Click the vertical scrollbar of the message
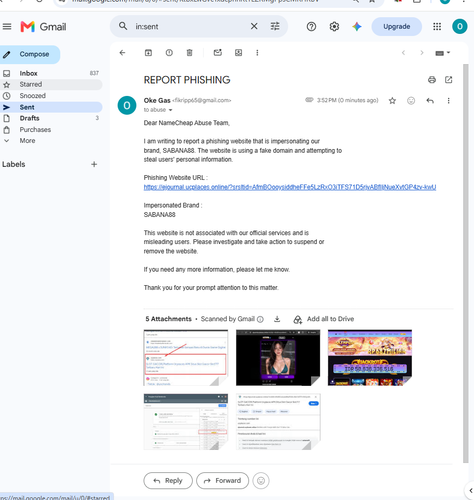The width and height of the screenshot is (474, 500). (466, 263)
